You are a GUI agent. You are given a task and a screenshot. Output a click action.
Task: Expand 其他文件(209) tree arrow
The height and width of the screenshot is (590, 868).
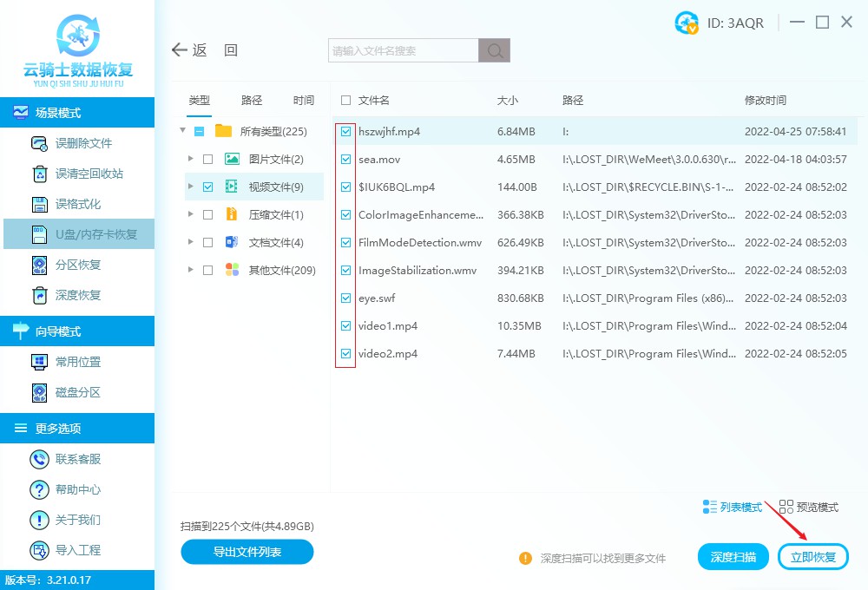coord(190,270)
